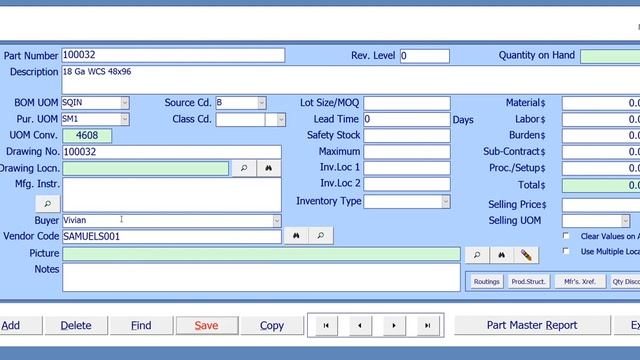
Task: Click the Add button
Action: (x=20, y=325)
